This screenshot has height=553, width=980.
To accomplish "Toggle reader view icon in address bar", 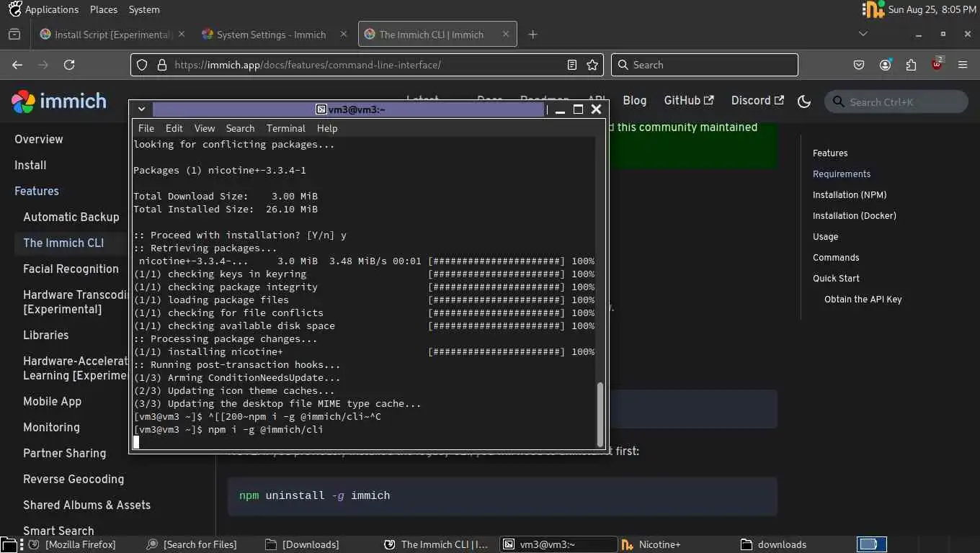I will [x=572, y=65].
